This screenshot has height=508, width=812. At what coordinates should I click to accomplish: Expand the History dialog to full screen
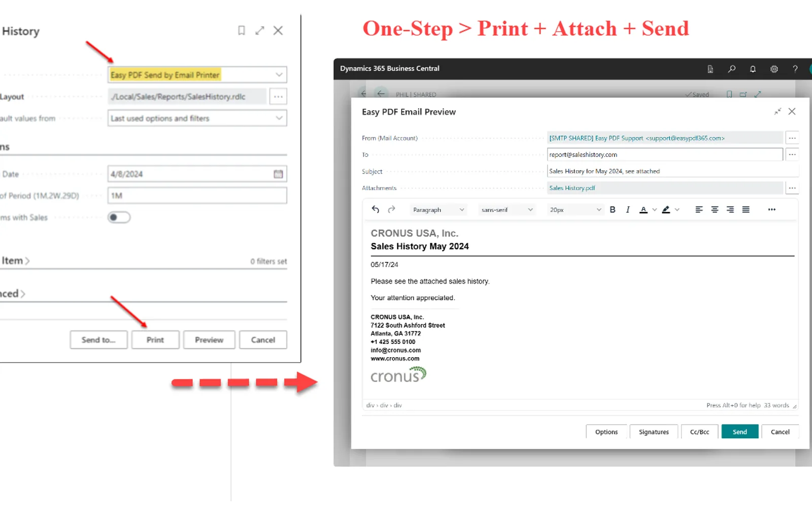coord(260,30)
